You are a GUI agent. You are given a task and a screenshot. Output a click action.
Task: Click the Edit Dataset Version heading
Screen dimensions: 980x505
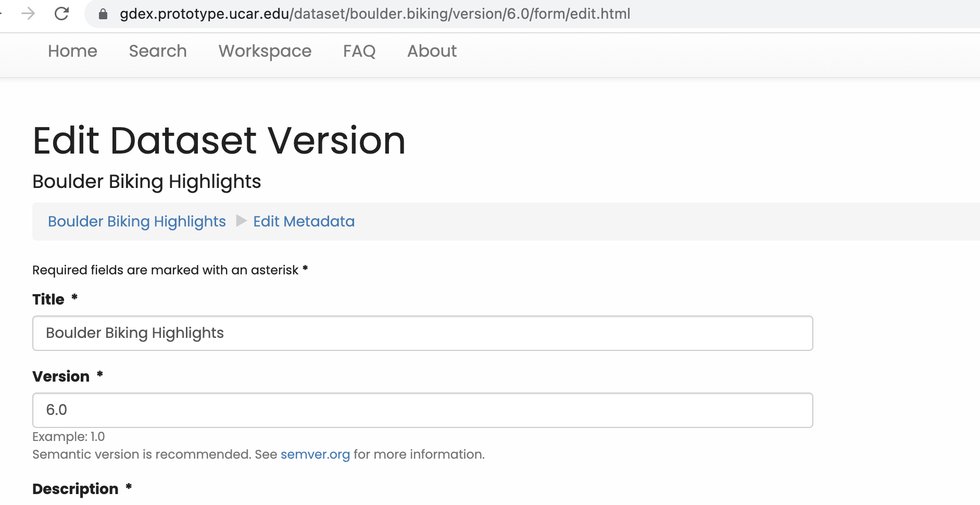coord(219,141)
